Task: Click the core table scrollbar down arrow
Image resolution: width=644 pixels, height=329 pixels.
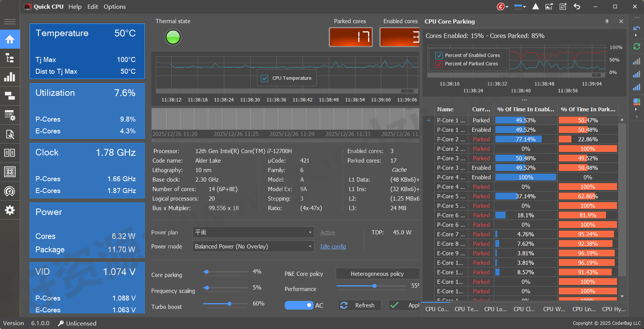Action: pos(622,296)
